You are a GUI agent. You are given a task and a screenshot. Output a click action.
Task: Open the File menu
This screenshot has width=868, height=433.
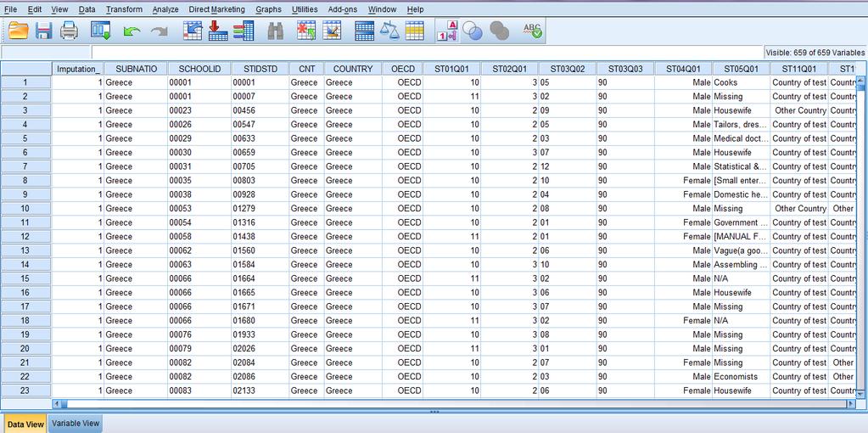(10, 9)
